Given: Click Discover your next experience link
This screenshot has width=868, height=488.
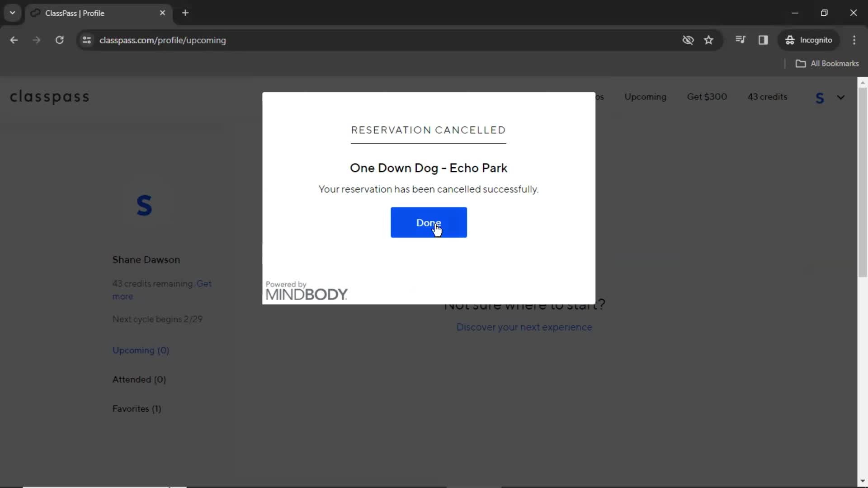Looking at the screenshot, I should [524, 327].
